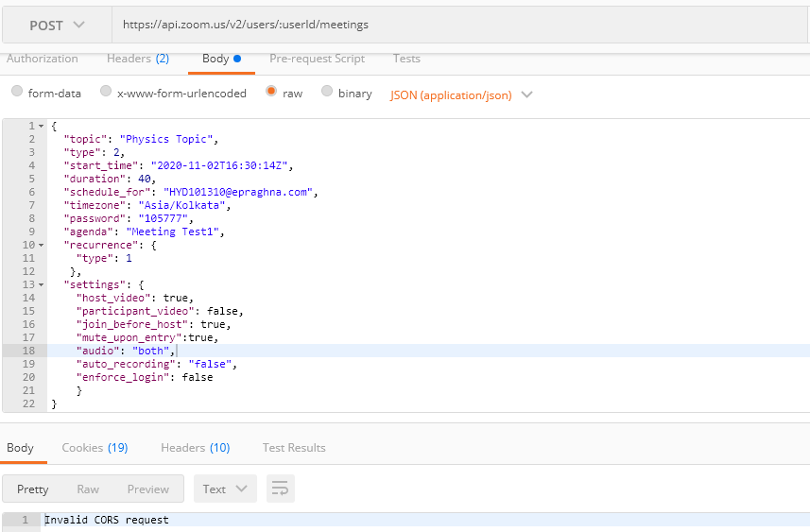
Task: Click the duration value 40
Action: pyautogui.click(x=145, y=179)
